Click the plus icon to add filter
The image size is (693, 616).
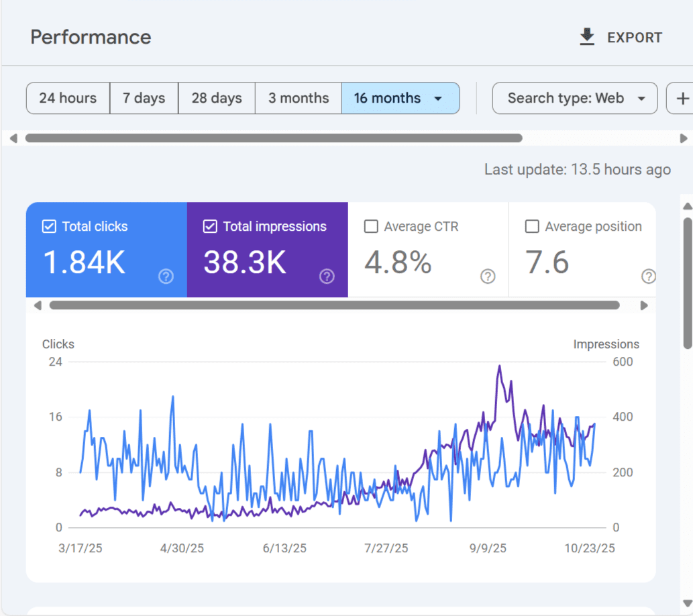pyautogui.click(x=682, y=99)
